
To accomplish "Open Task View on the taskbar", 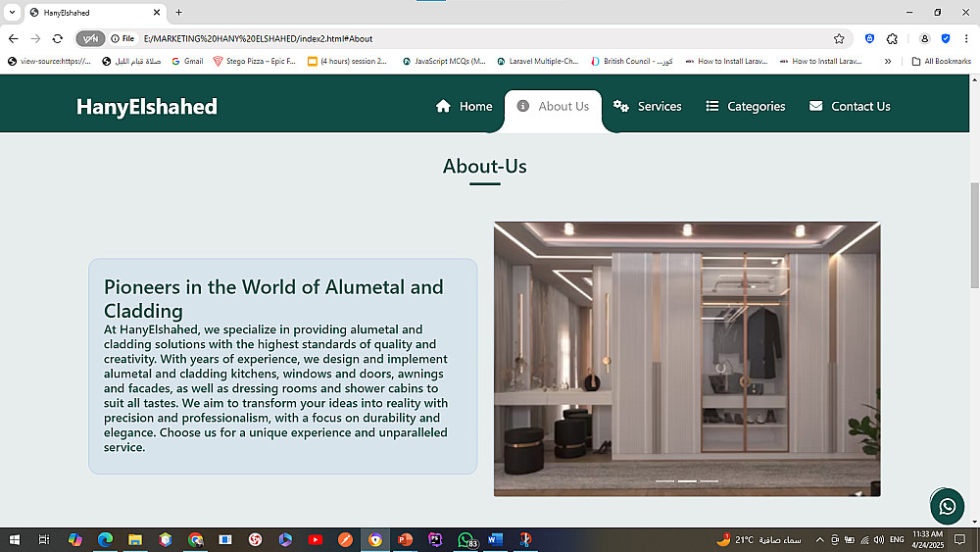I will pos(44,539).
